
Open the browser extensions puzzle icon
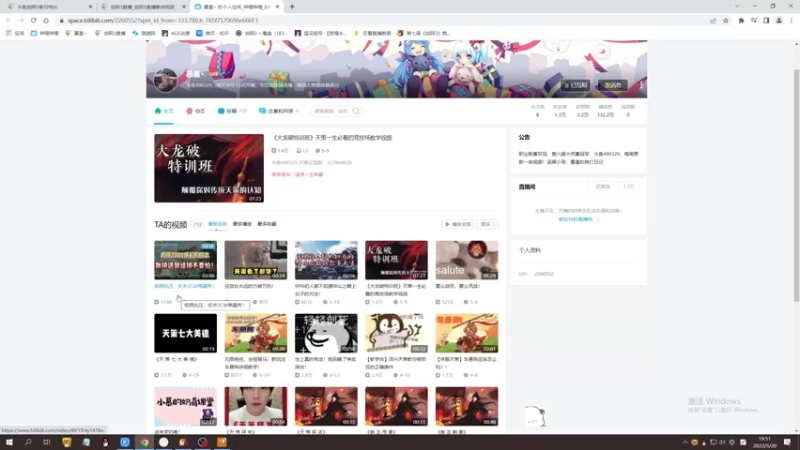coord(741,20)
